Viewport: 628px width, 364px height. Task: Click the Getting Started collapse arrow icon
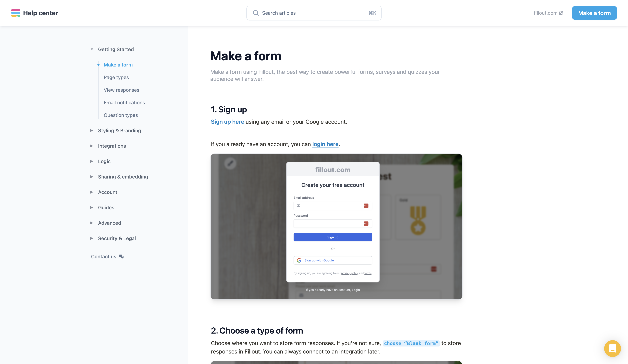pyautogui.click(x=92, y=49)
